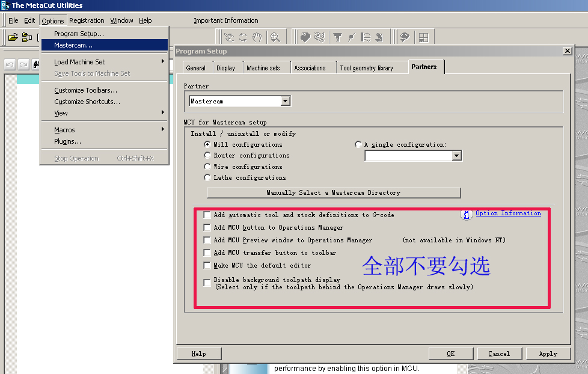The height and width of the screenshot is (374, 588).
Task: Choose Customize Toolbars... menu entry
Action: [104, 90]
